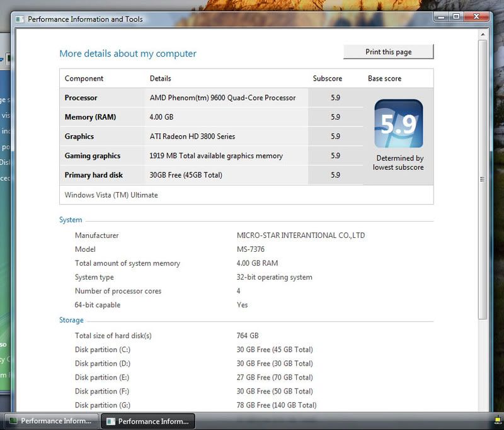
Task: Click the Subscore column header
Action: (328, 79)
